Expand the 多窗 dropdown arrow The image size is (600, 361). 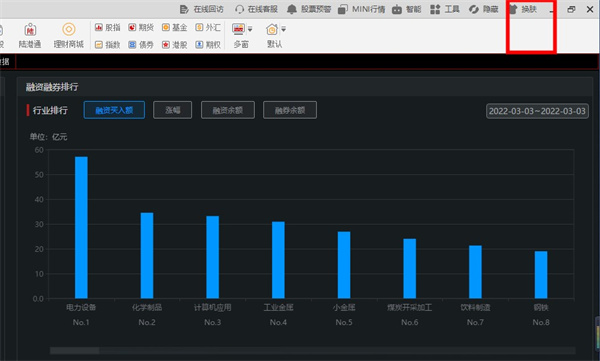[x=250, y=29]
